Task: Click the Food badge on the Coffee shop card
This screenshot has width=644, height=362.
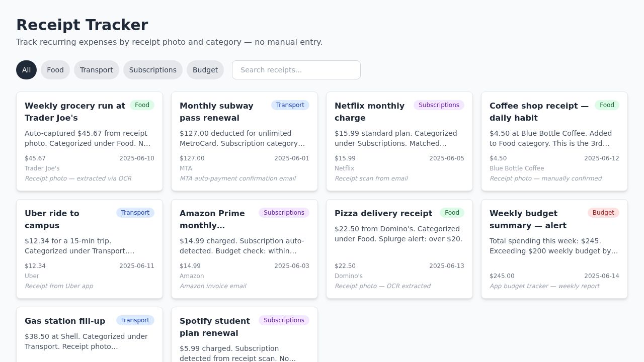Action: coord(607,105)
